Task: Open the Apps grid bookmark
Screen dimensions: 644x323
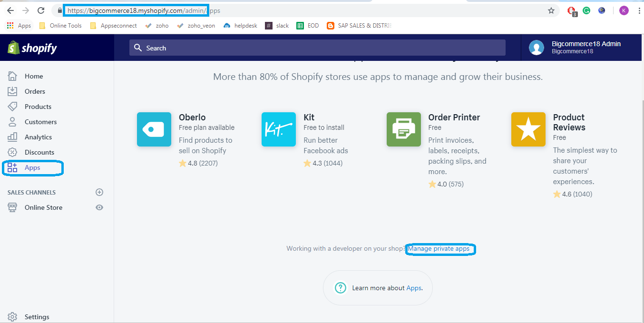Action: click(x=19, y=26)
